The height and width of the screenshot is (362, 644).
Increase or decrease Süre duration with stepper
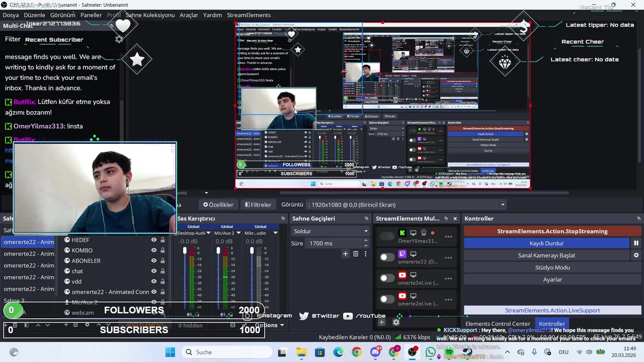[x=366, y=243]
